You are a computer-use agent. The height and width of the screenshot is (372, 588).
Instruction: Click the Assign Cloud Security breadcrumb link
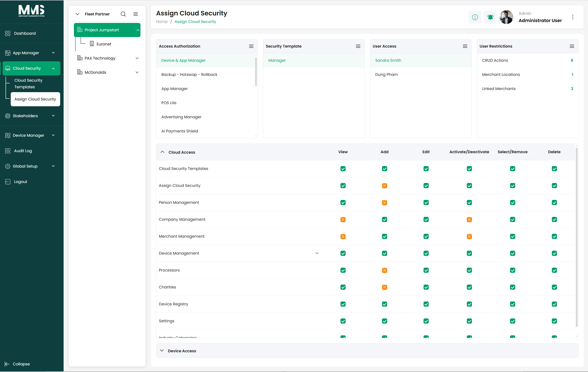[x=195, y=21]
